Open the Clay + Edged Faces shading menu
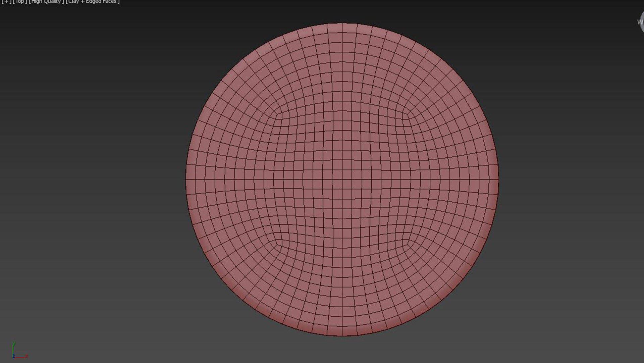The height and width of the screenshot is (363, 644). [93, 2]
